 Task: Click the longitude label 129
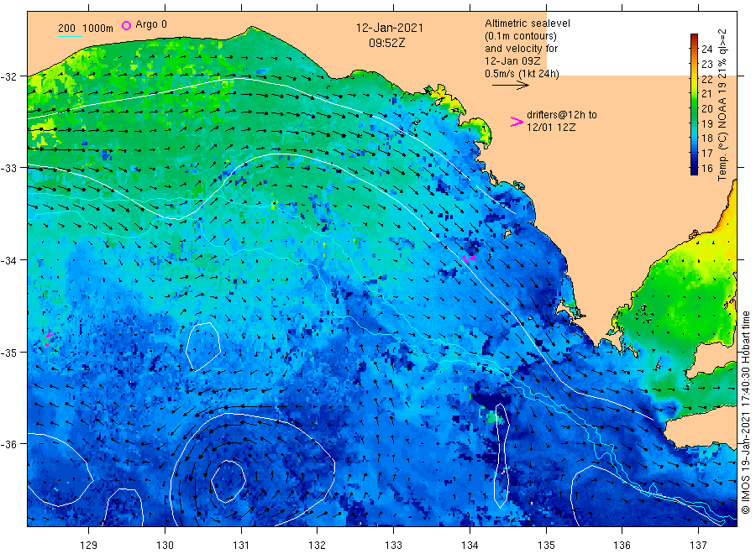(89, 545)
